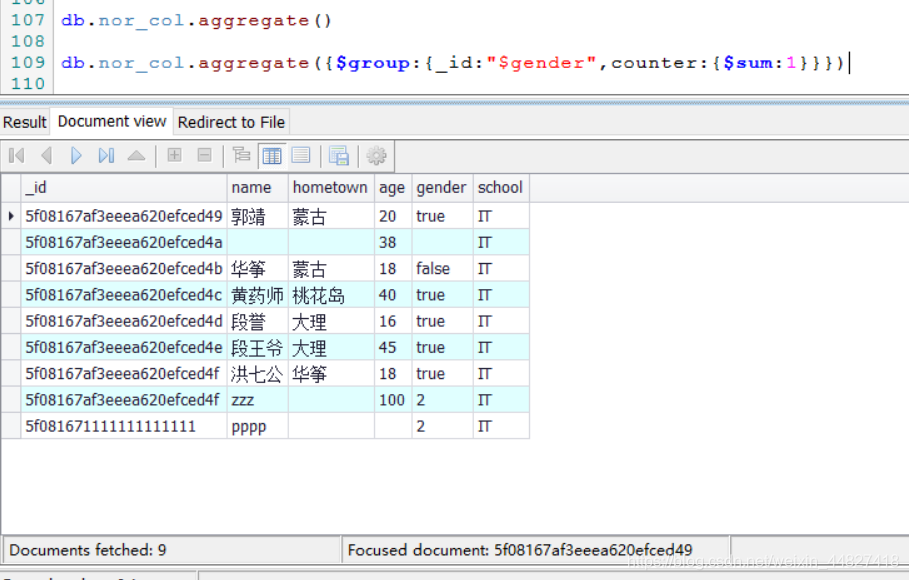Screen dimensions: 909x580
Task: Click the name cell 段誉
Action: [258, 321]
